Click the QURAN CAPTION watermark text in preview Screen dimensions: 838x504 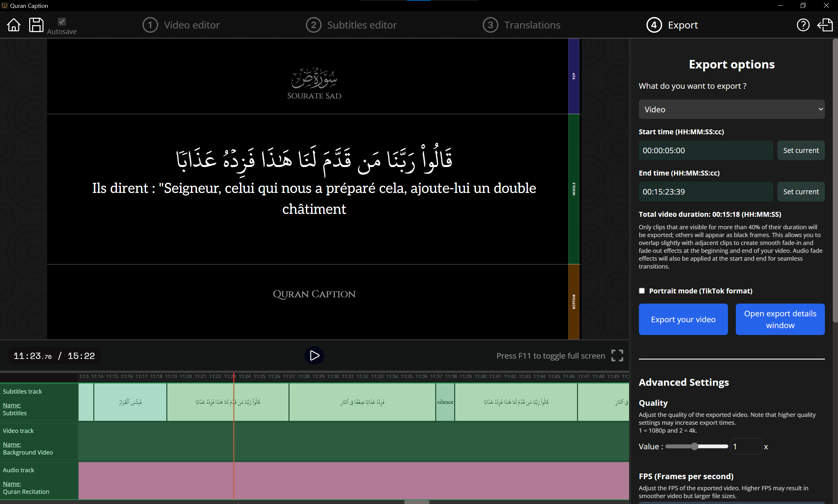(x=314, y=294)
